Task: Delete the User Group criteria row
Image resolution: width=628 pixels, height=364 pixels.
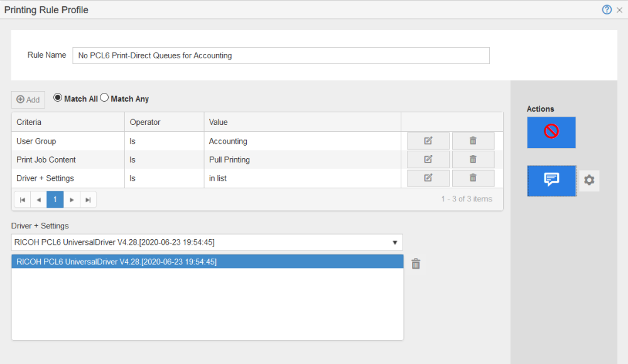Action: coord(473,141)
